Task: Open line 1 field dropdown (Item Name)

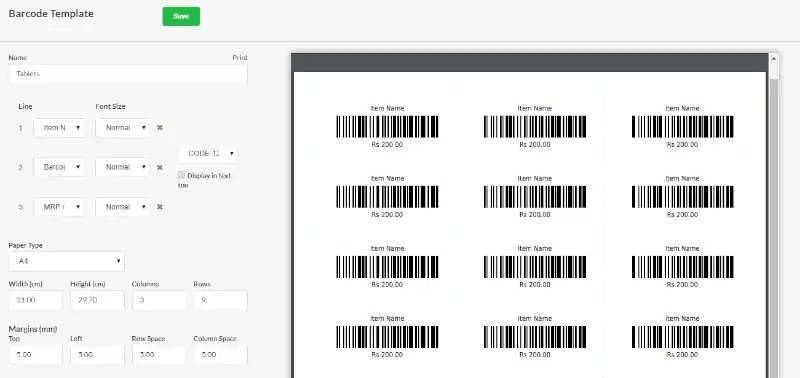Action: click(59, 128)
